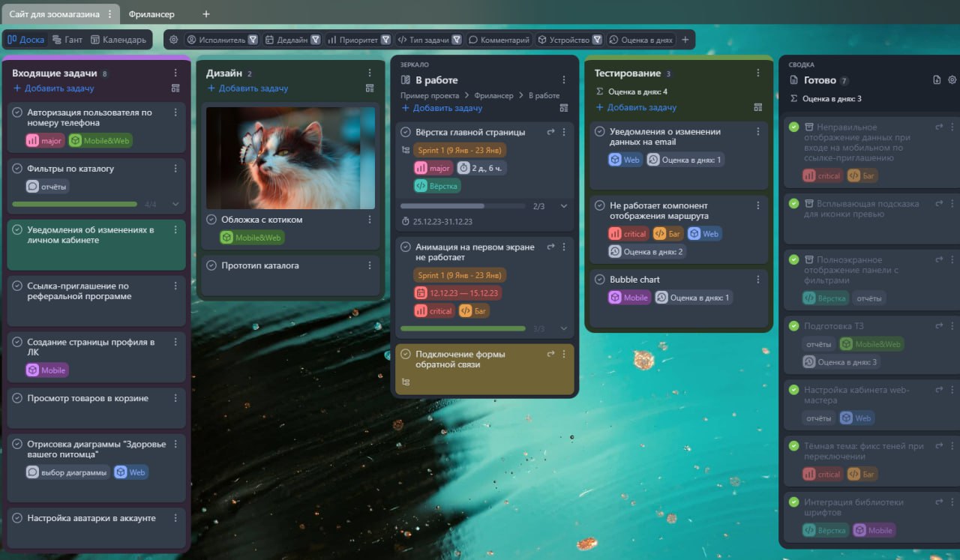The height and width of the screenshot is (560, 960).
Task: Uncheck completed Интеграция библиотеки шрифтов task
Action: coord(794,502)
